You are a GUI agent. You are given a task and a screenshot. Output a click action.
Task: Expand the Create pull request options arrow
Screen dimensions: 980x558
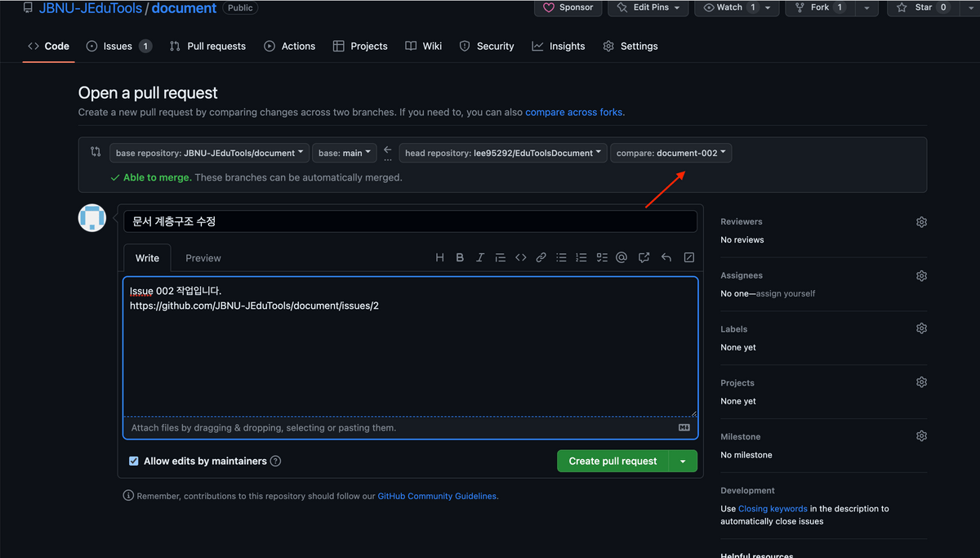[x=683, y=461]
